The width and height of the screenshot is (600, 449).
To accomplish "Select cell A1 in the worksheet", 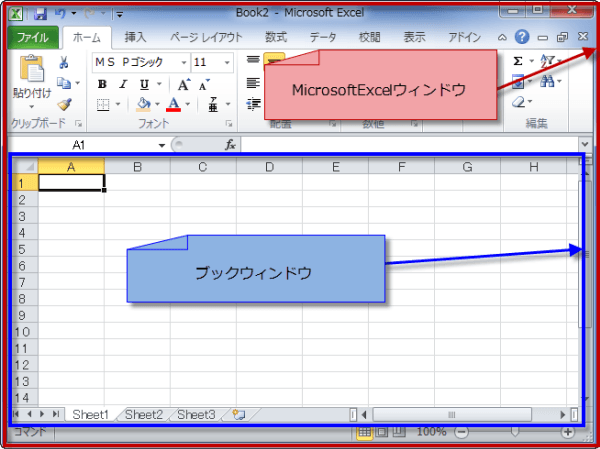I will [x=71, y=183].
